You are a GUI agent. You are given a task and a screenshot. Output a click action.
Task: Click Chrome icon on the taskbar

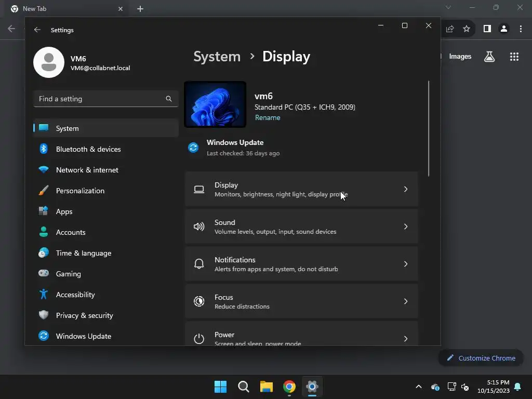click(x=289, y=387)
